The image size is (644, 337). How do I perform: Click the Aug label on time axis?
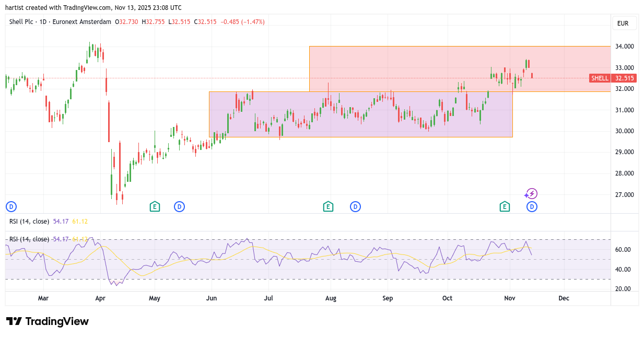pos(331,298)
